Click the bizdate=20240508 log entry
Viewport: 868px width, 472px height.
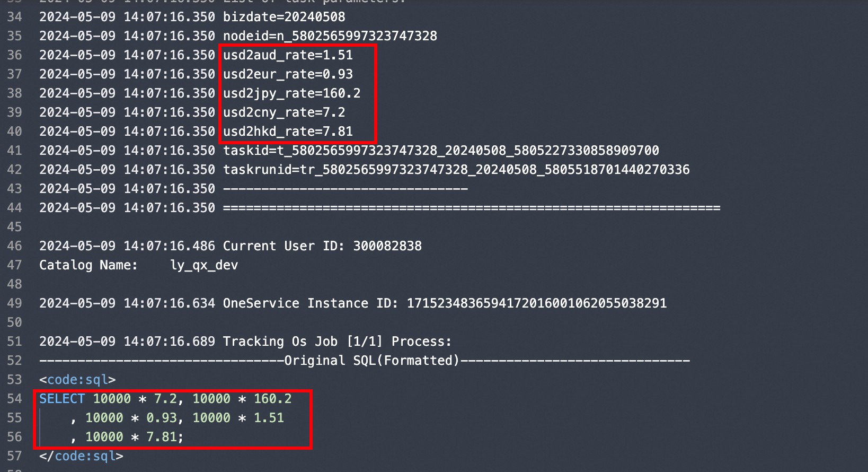click(x=284, y=17)
